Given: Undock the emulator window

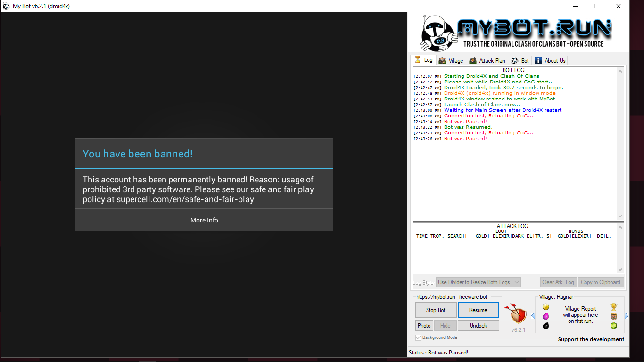Looking at the screenshot, I should [478, 326].
